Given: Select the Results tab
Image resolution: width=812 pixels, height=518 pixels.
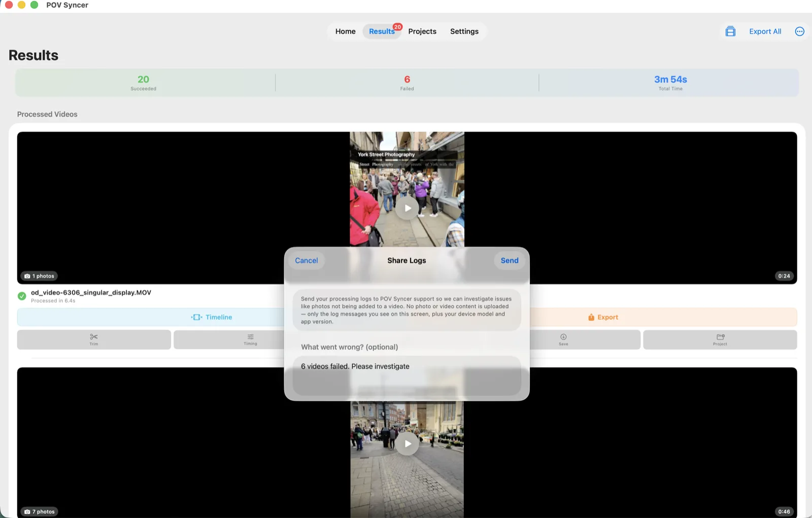Looking at the screenshot, I should click(382, 31).
